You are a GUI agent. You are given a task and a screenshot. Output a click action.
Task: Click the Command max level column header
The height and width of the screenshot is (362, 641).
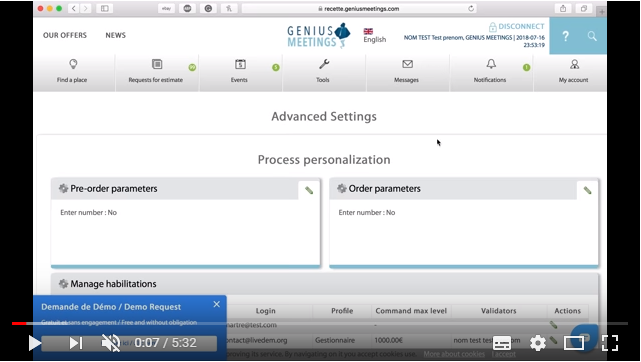click(411, 311)
